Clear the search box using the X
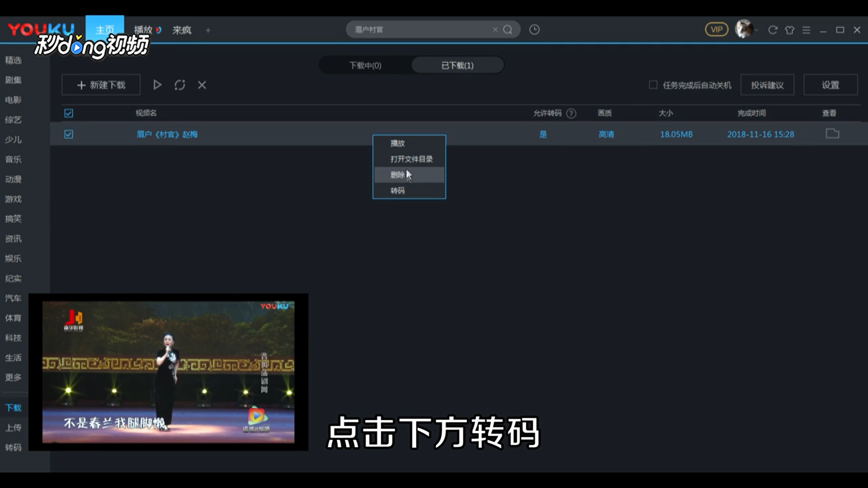Image resolution: width=868 pixels, height=488 pixels. (x=495, y=29)
